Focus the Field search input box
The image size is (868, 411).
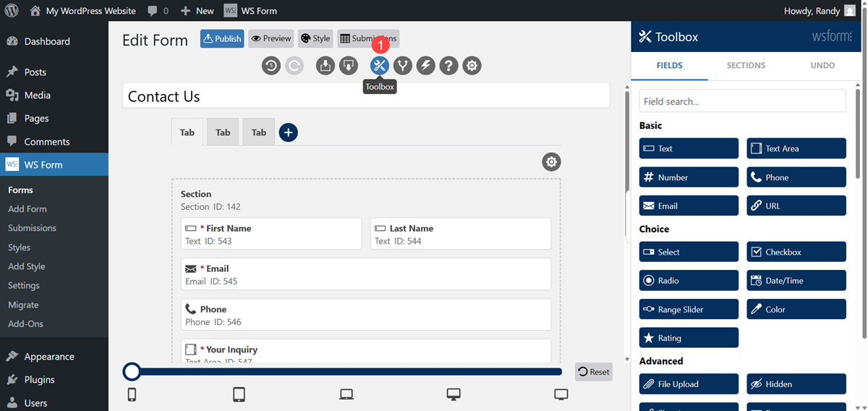[x=742, y=101]
